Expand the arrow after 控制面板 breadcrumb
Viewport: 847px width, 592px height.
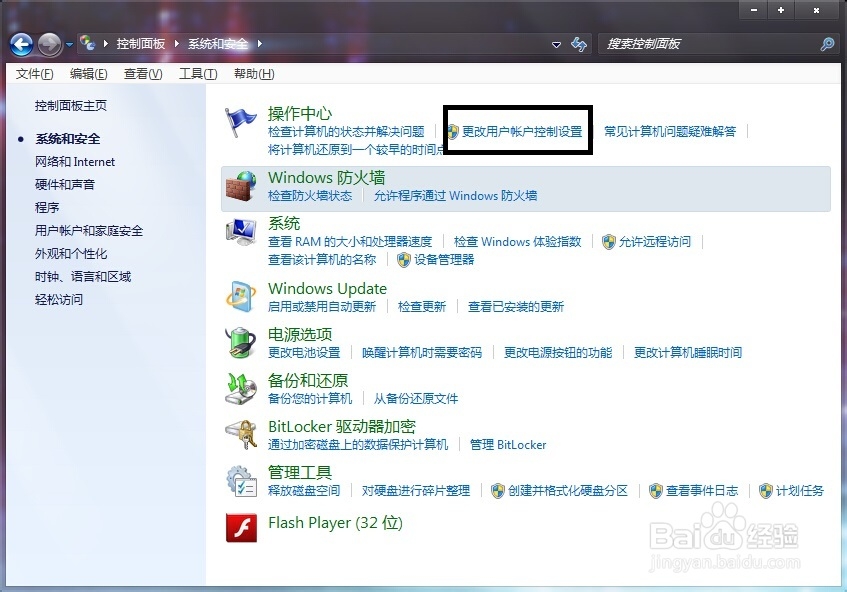click(176, 44)
